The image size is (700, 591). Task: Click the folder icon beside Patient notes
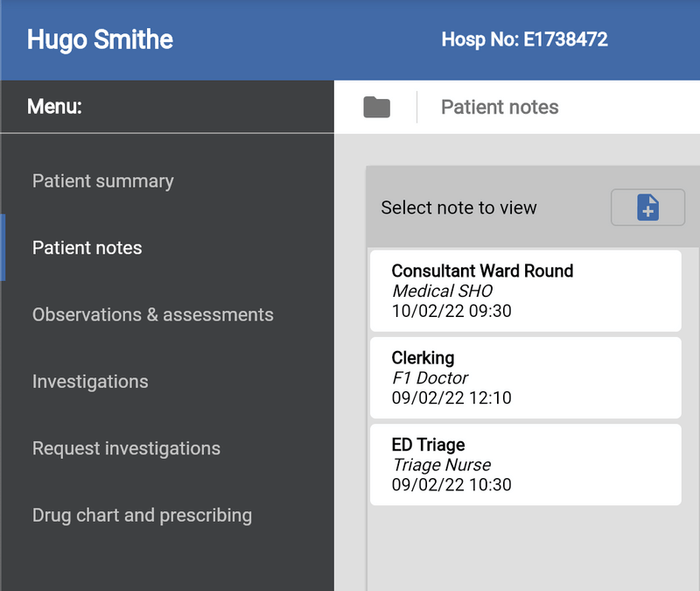376,107
